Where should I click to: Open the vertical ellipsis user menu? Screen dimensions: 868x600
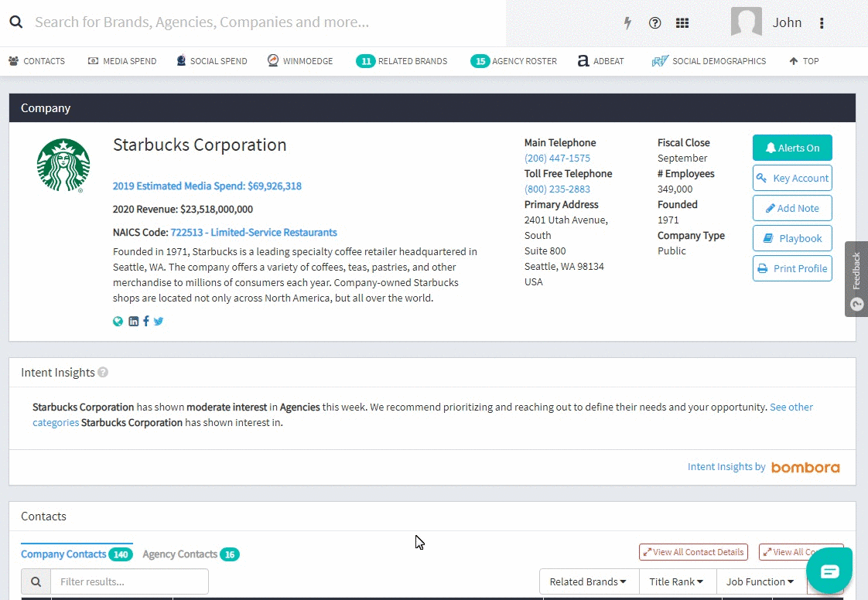(x=822, y=22)
